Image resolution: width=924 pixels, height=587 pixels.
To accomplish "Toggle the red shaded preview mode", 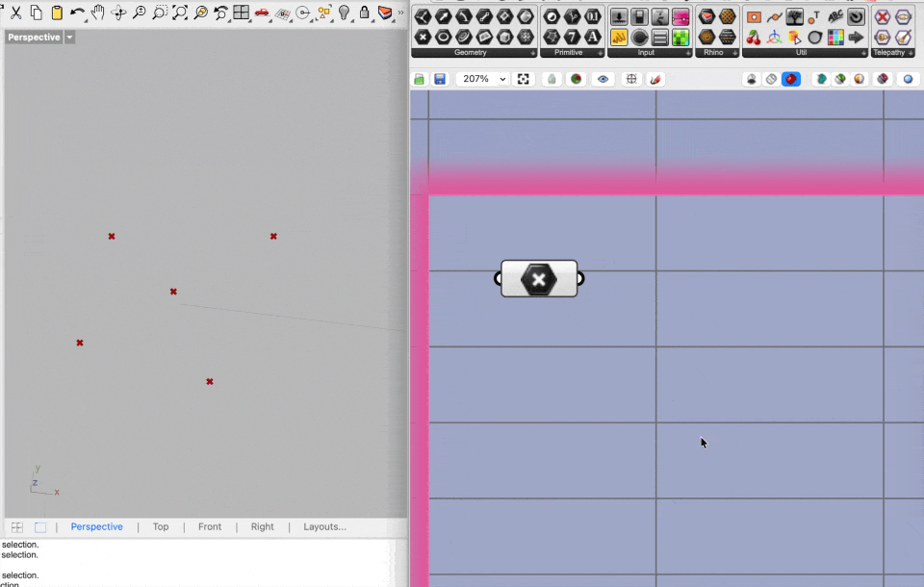I will pos(791,79).
